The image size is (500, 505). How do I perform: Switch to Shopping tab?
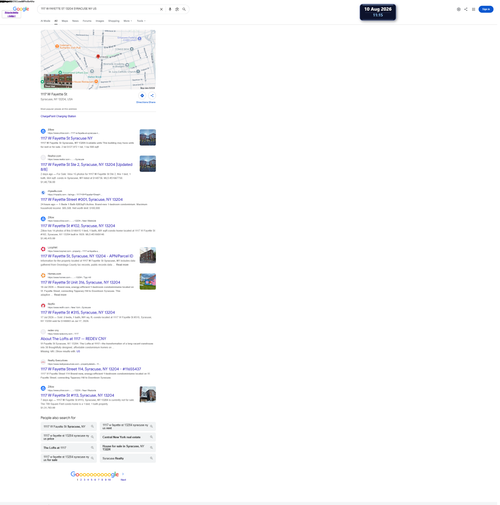point(114,21)
